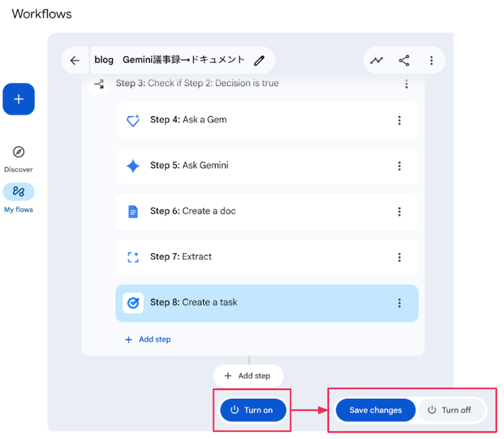This screenshot has height=439, width=504.
Task: Open Step 5: Ask Gemini
Action: pos(267,166)
